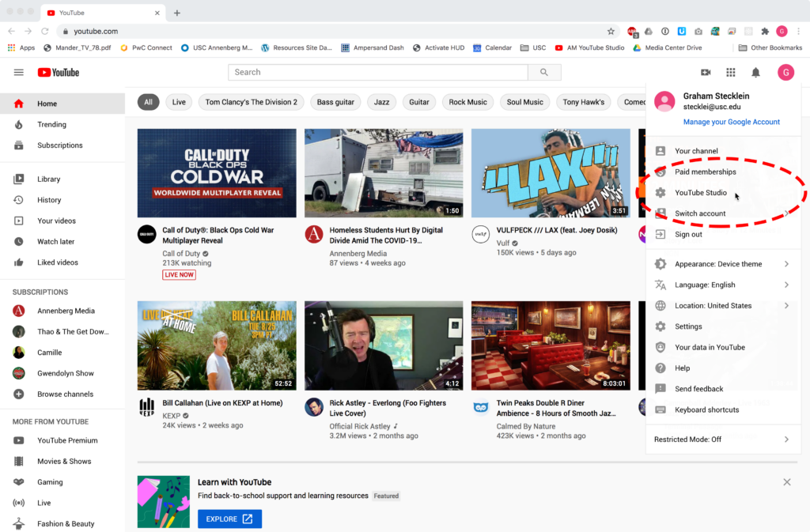Select YouTube Studio from account menu
The width and height of the screenshot is (810, 532).
pos(700,193)
